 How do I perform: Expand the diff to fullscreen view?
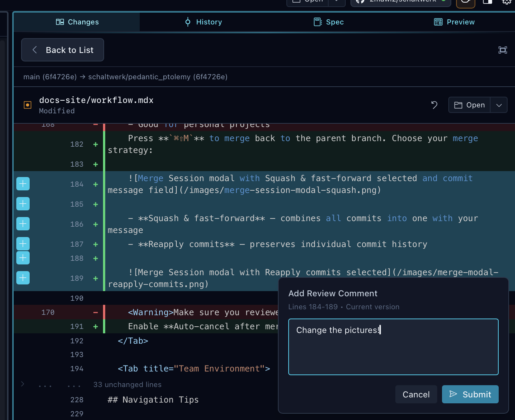tap(502, 50)
